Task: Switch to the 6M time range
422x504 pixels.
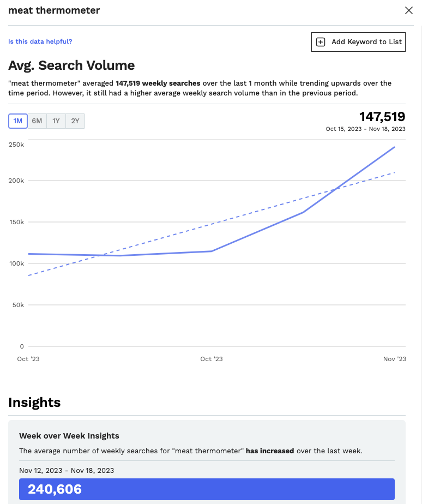Action: [37, 121]
